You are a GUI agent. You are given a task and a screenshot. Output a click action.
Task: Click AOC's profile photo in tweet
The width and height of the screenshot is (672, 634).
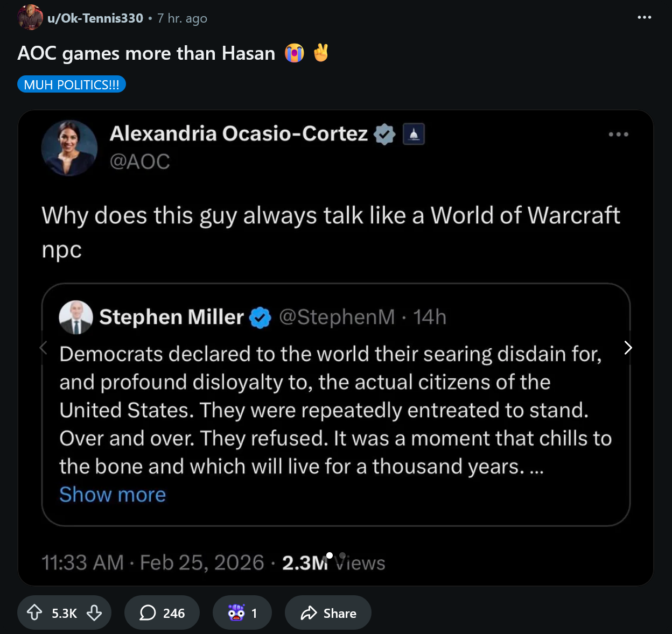[x=69, y=148]
